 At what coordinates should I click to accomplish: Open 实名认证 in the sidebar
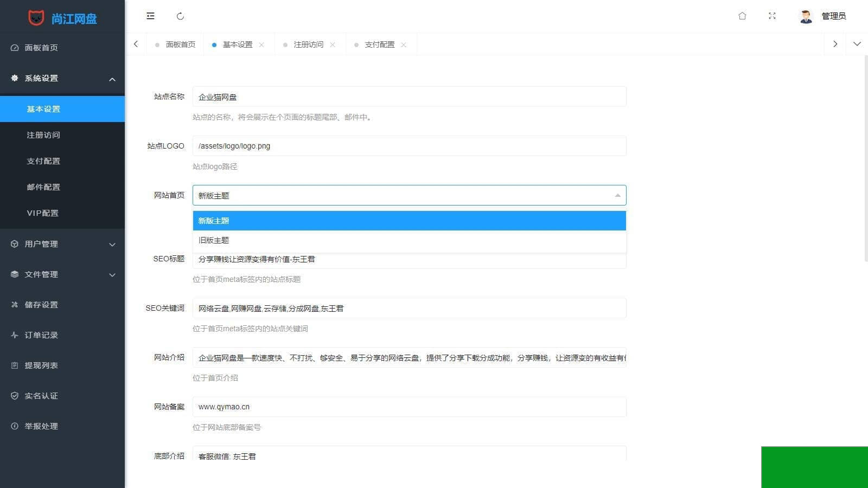tap(62, 396)
